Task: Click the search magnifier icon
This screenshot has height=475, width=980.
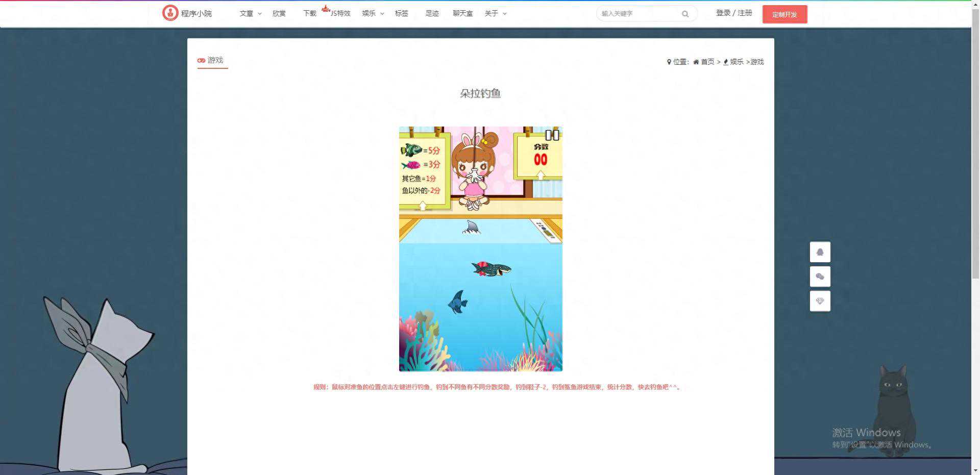Action: pos(685,14)
